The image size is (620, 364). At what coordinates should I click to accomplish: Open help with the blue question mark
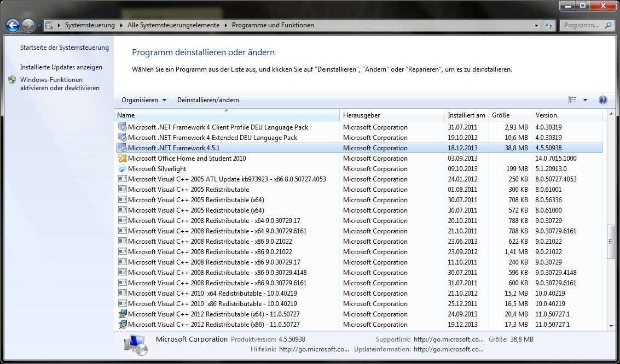pyautogui.click(x=602, y=100)
